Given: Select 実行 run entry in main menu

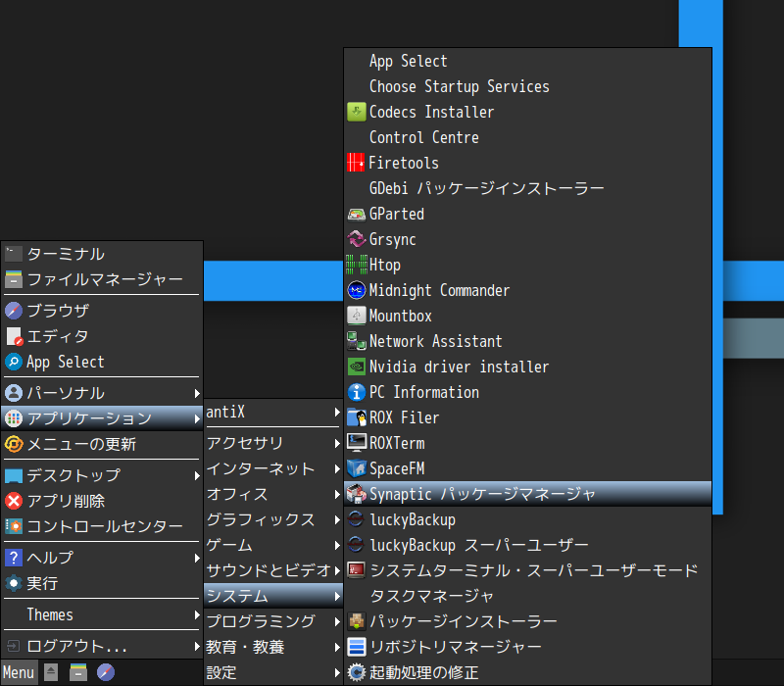Looking at the screenshot, I should click(102, 583).
